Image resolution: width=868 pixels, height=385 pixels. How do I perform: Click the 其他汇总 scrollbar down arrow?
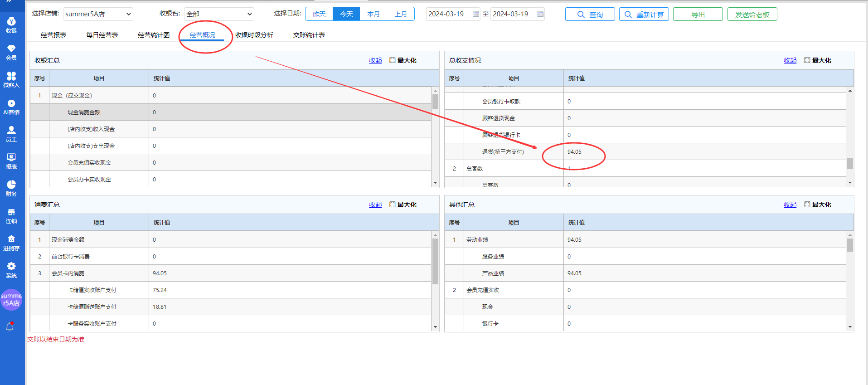coord(850,327)
